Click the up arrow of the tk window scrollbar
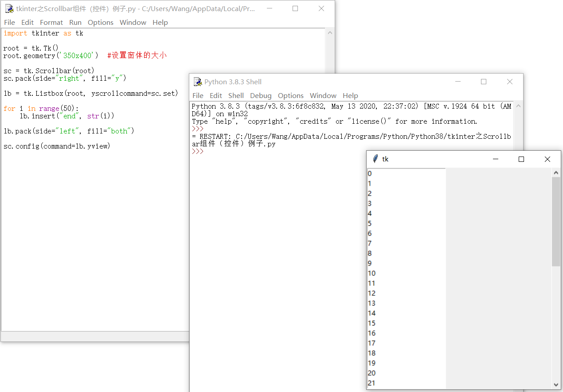Viewport: 563px width, 392px height. (x=556, y=172)
